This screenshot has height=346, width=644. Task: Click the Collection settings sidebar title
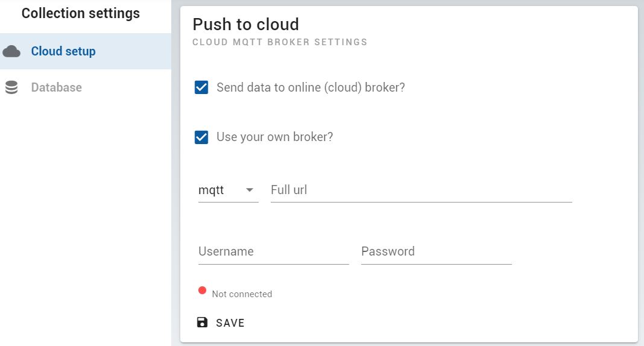pos(81,13)
